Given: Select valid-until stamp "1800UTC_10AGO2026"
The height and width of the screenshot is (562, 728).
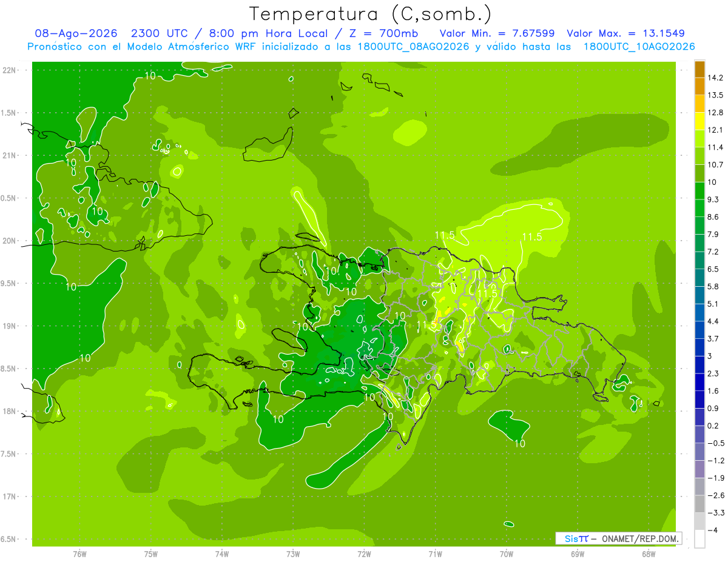Looking at the screenshot, I should click(x=639, y=47).
